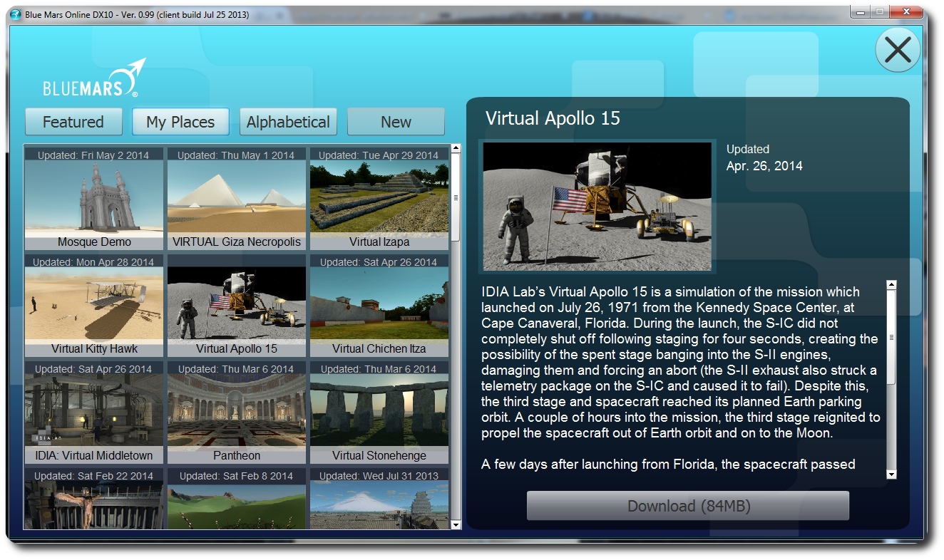Open IDIA: Virtual Middletown place
Viewport: 944px width, 560px height.
(x=94, y=413)
